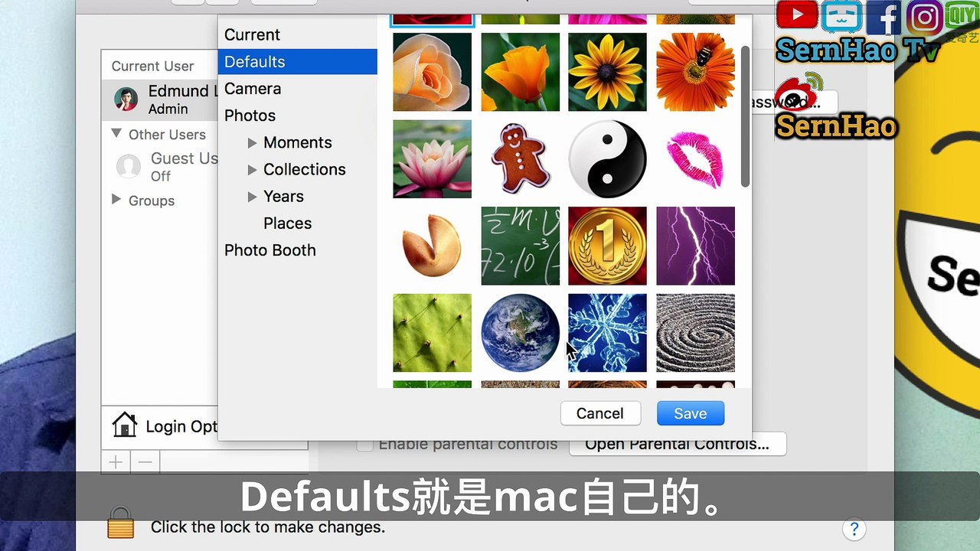The image size is (980, 551).
Task: Select the zen sand garden picture
Action: tap(696, 333)
